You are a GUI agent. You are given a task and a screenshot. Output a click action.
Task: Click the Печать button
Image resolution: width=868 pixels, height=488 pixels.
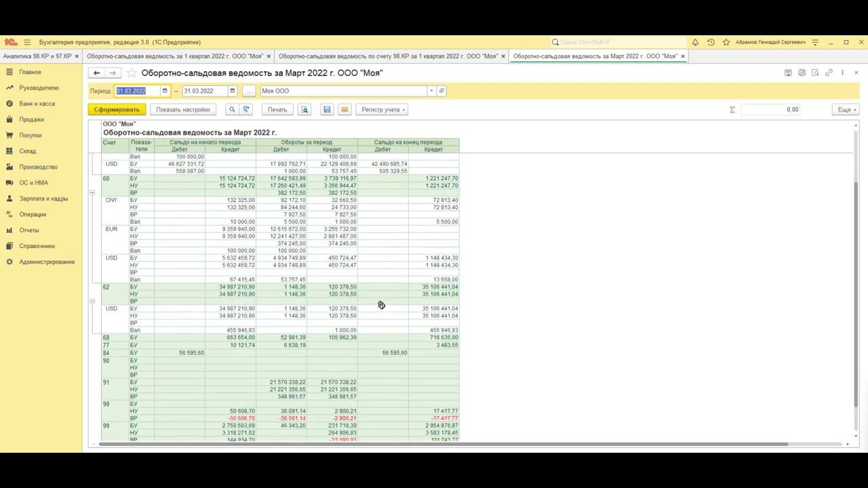277,109
